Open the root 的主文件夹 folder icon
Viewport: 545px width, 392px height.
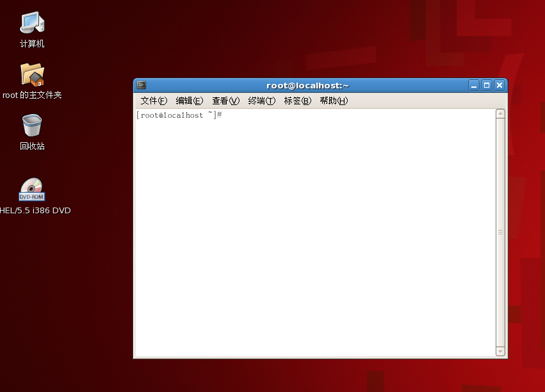pos(31,74)
